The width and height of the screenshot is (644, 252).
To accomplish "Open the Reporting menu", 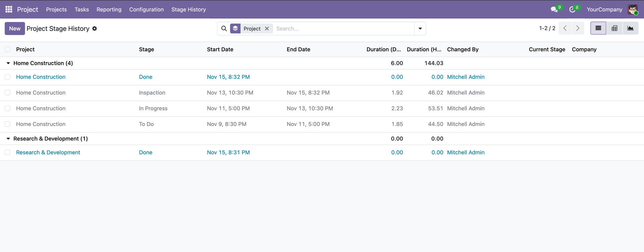I will [109, 9].
